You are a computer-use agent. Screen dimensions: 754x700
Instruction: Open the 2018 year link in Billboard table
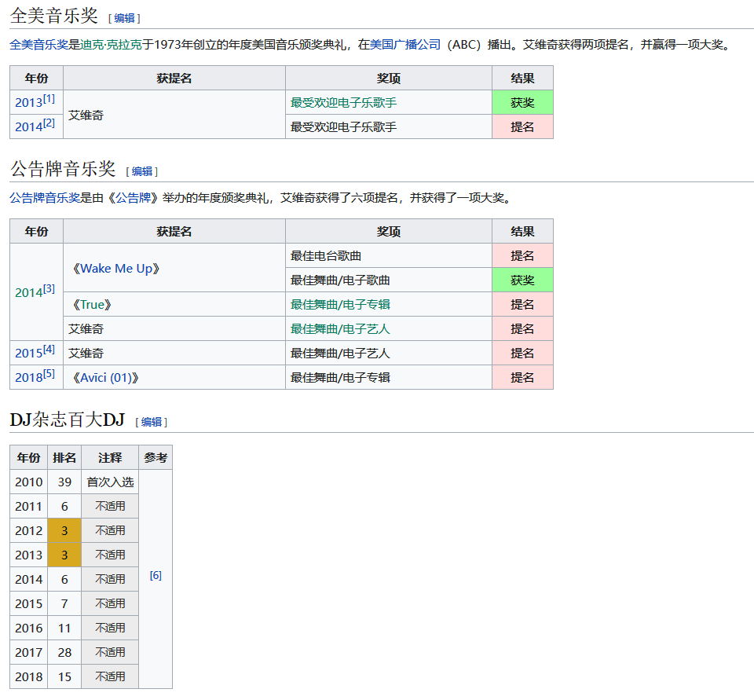click(29, 378)
